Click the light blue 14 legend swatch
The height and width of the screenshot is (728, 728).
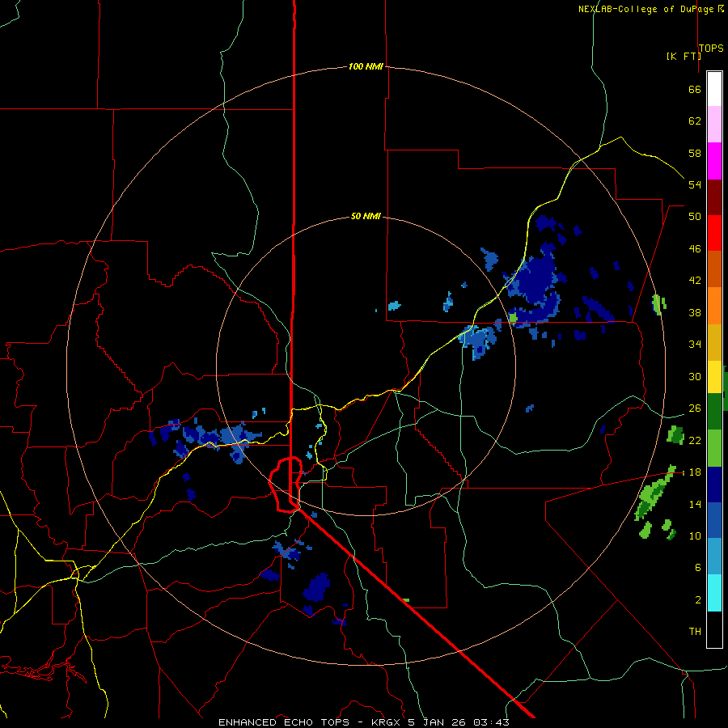coord(714,557)
